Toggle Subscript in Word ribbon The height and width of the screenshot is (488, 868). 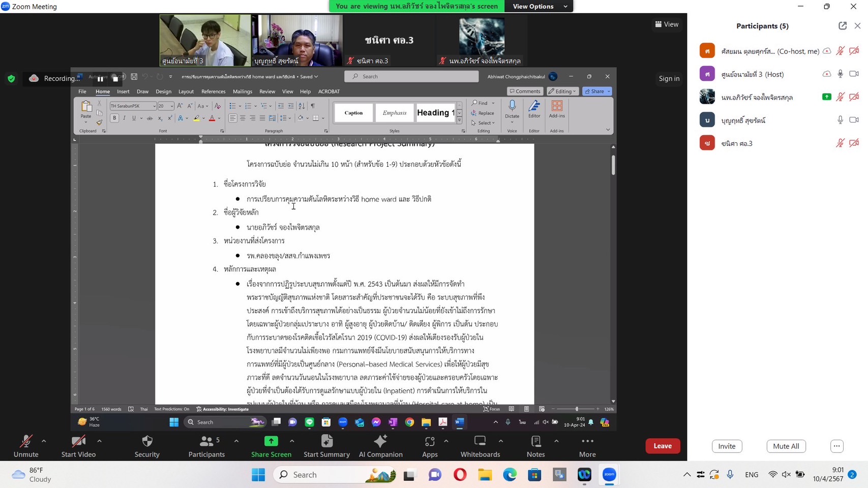pos(160,118)
